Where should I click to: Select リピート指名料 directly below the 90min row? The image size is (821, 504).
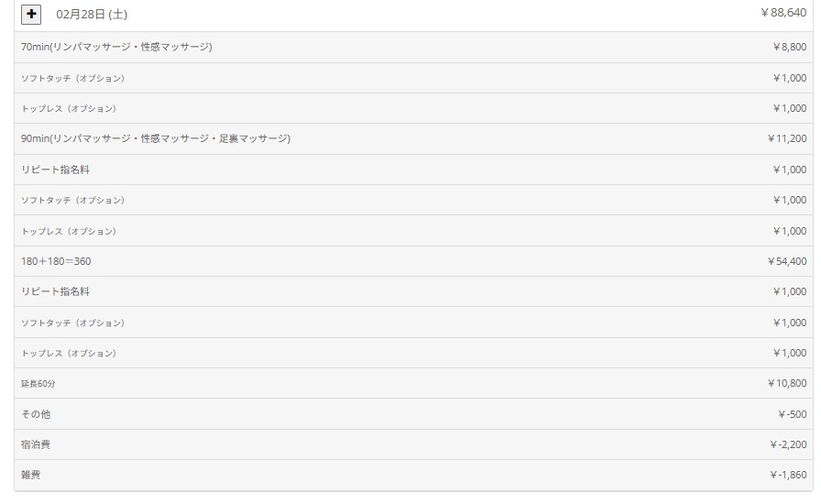point(54,170)
